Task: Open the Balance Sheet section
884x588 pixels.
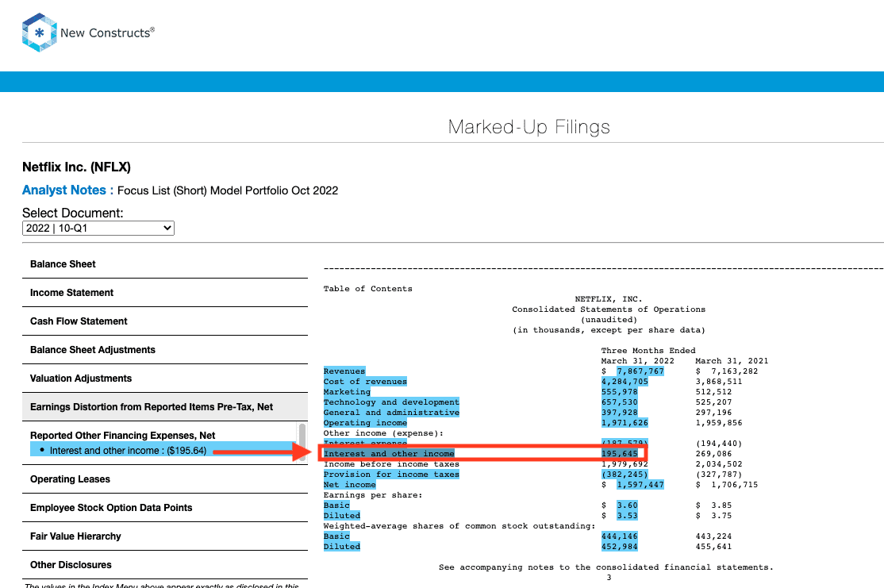Action: [x=164, y=264]
